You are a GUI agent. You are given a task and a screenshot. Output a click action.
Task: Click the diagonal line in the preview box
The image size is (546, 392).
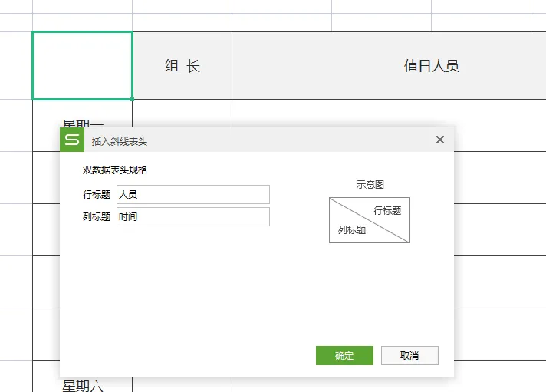369,220
